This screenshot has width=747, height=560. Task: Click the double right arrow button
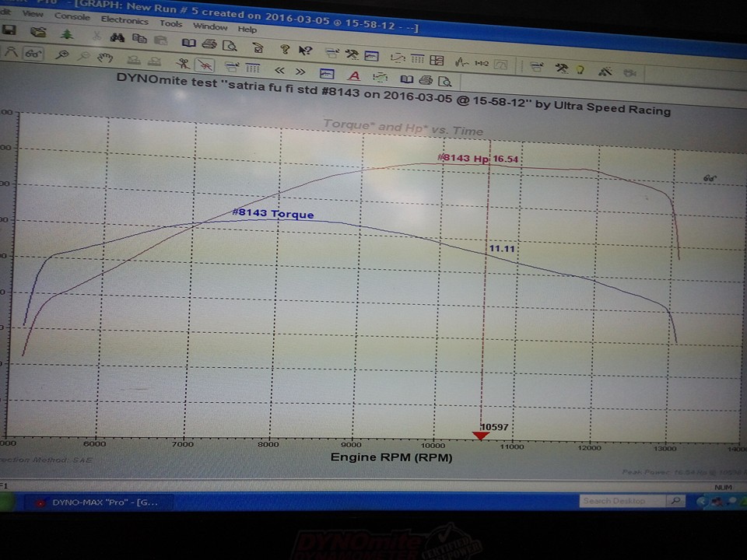pos(300,72)
